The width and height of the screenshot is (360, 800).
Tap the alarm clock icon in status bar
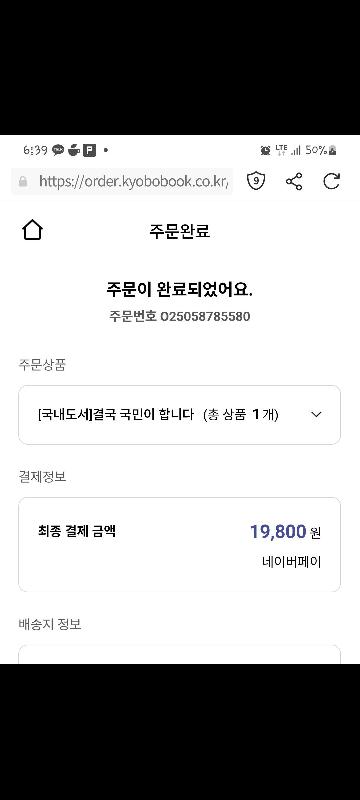(265, 150)
